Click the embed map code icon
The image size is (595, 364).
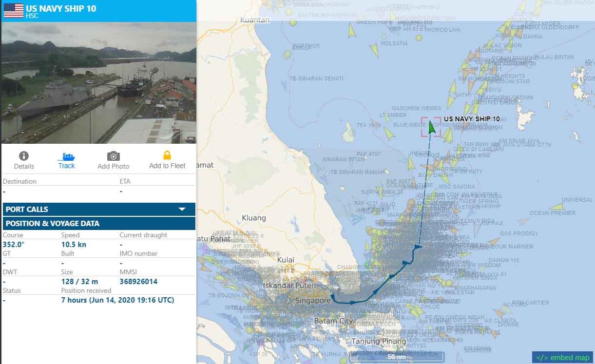click(x=542, y=358)
